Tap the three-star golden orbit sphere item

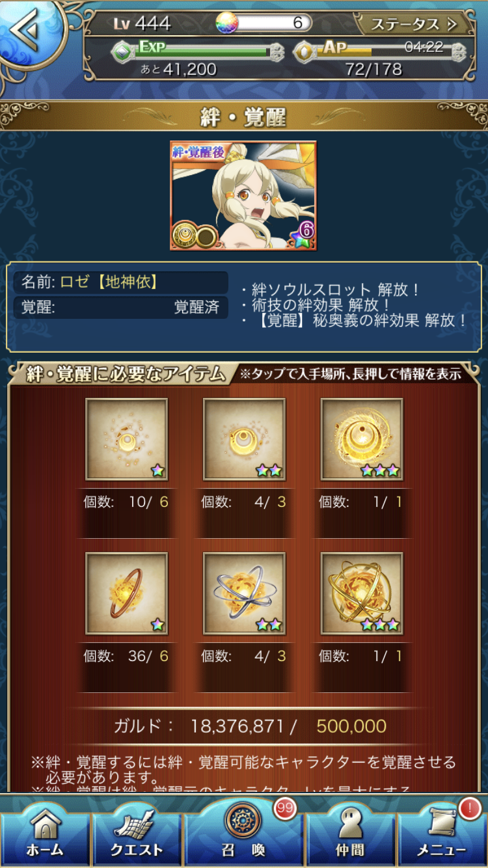362,593
